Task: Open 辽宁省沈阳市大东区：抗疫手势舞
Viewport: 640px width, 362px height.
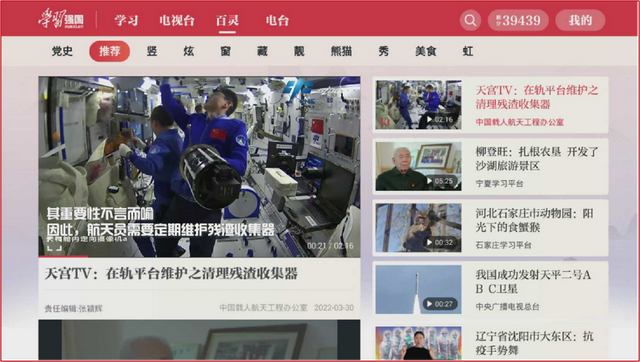Action: [x=535, y=343]
